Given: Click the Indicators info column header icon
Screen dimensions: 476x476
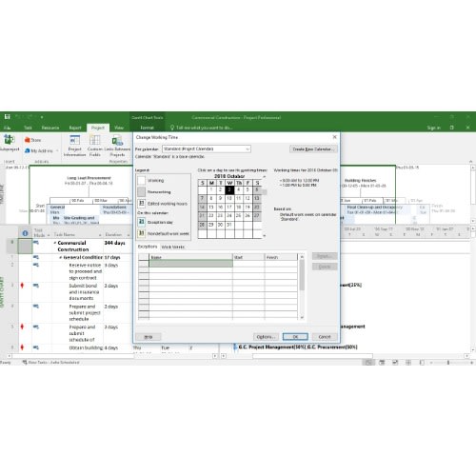Looking at the screenshot, I should pyautogui.click(x=25, y=233).
